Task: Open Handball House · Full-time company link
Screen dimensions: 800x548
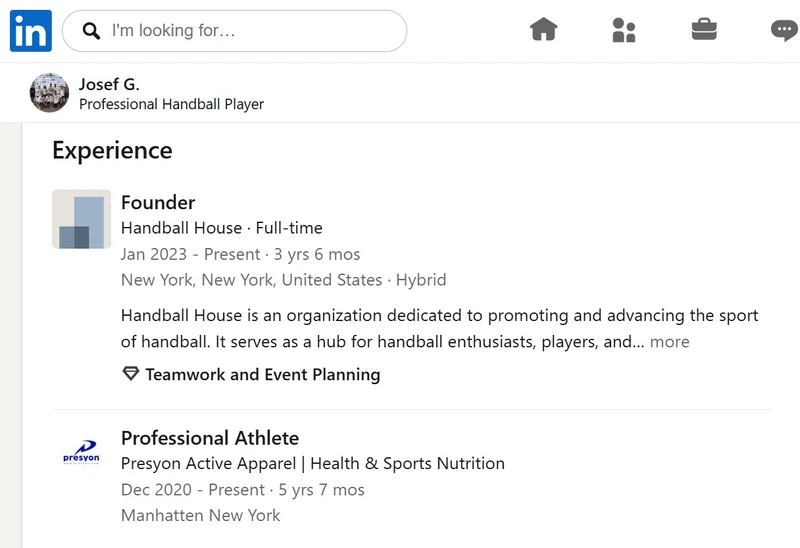Action: coord(222,228)
